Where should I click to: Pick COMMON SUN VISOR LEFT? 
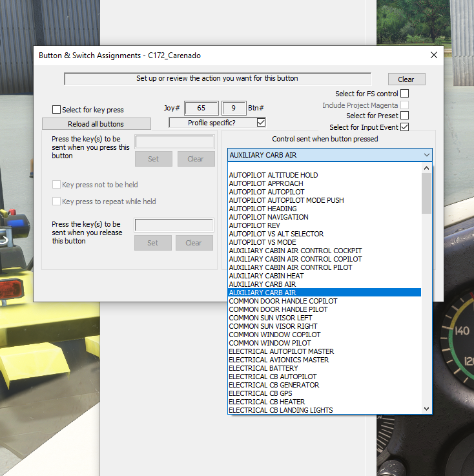324,318
